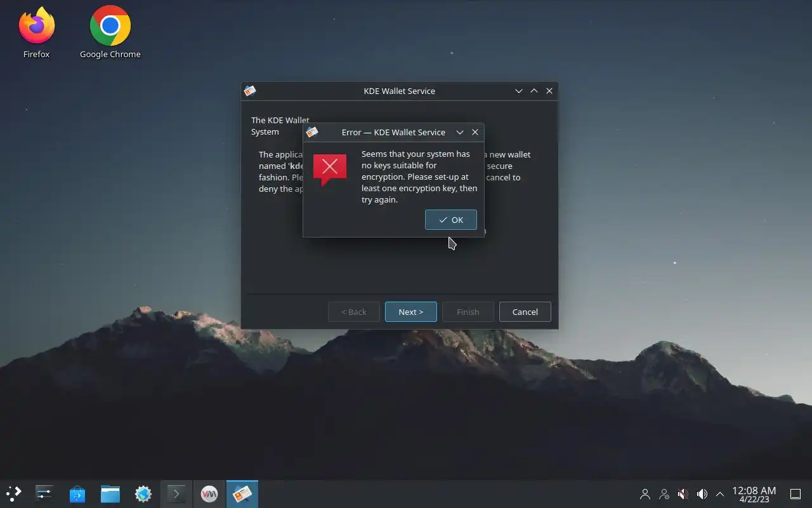Click the red error icon in dialog
The width and height of the screenshot is (812, 508).
(x=330, y=170)
